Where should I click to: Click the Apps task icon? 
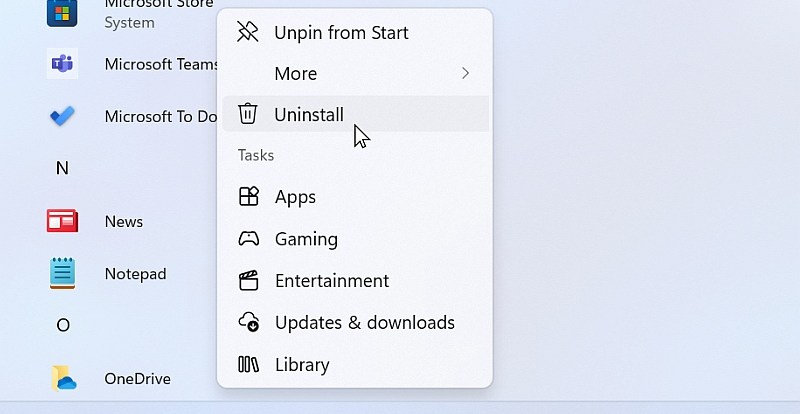click(248, 196)
